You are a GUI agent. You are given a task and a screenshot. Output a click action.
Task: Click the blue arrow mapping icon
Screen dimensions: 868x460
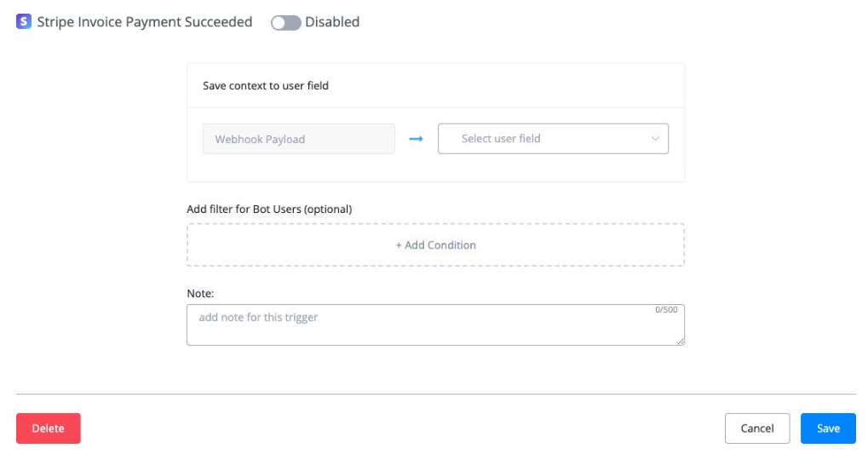[x=417, y=139]
